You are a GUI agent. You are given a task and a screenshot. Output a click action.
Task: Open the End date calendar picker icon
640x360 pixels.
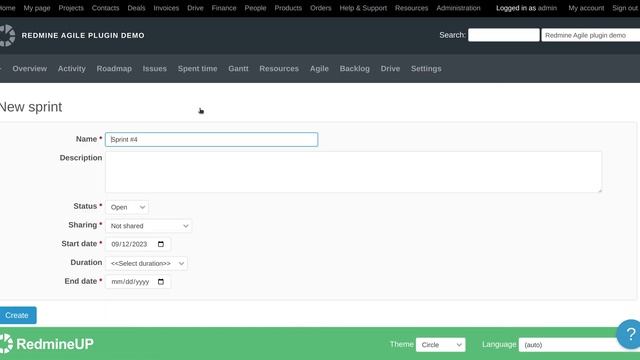[161, 282]
